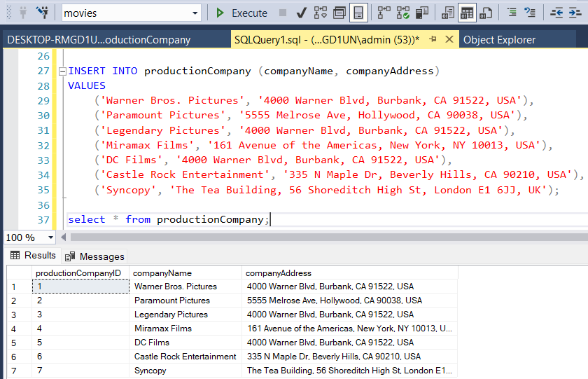588x379 pixels.
Task: Switch to the Results tab
Action: [33, 256]
